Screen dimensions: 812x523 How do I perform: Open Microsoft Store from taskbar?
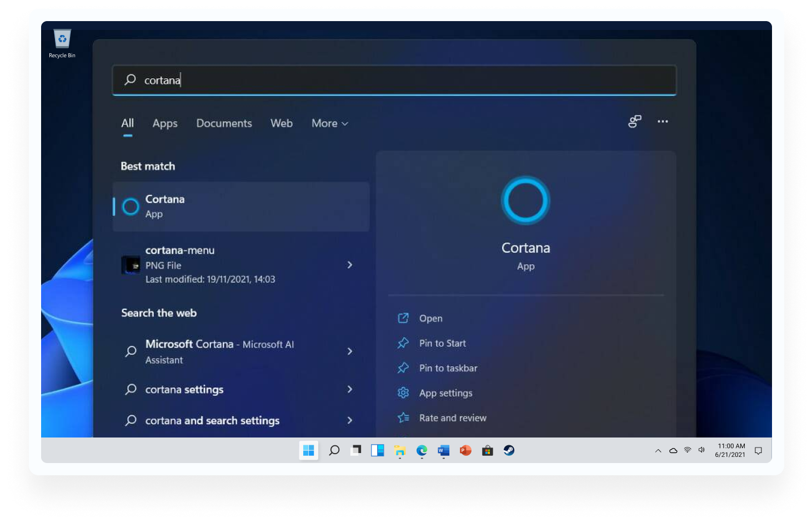[488, 450]
